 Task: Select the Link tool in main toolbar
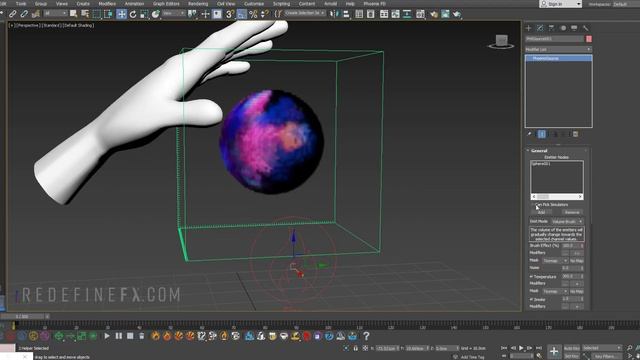pos(13,14)
